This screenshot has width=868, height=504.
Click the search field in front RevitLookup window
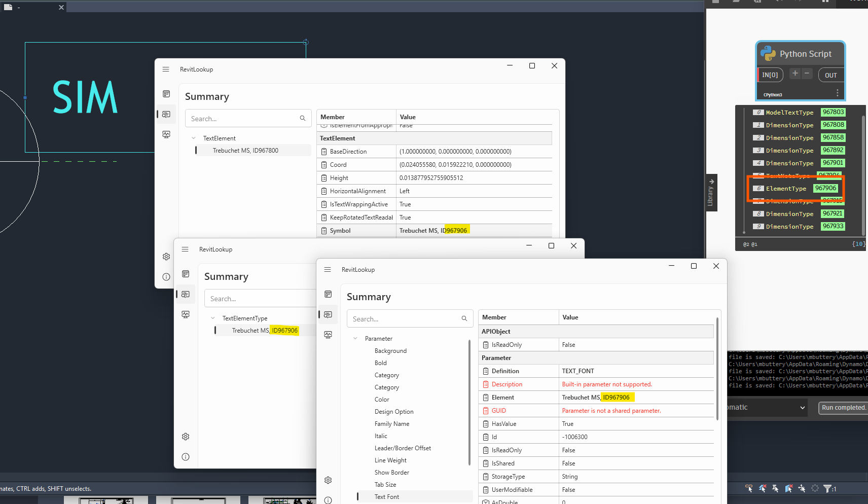tap(410, 319)
